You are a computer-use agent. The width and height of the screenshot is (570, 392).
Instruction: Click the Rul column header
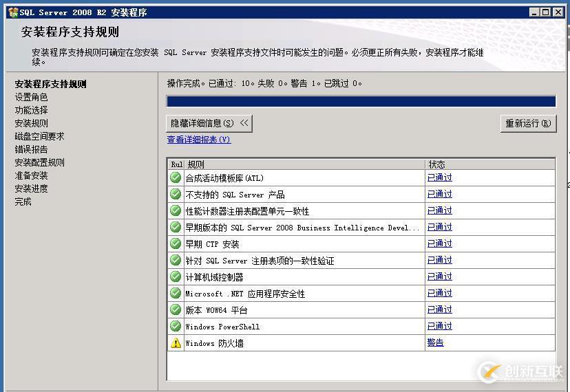pos(177,164)
